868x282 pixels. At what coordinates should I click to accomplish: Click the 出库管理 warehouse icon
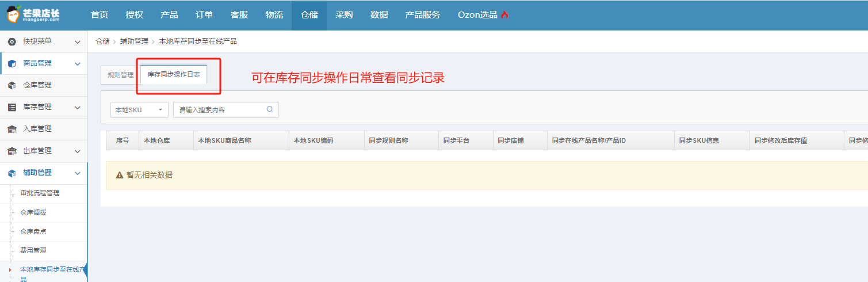coord(12,151)
